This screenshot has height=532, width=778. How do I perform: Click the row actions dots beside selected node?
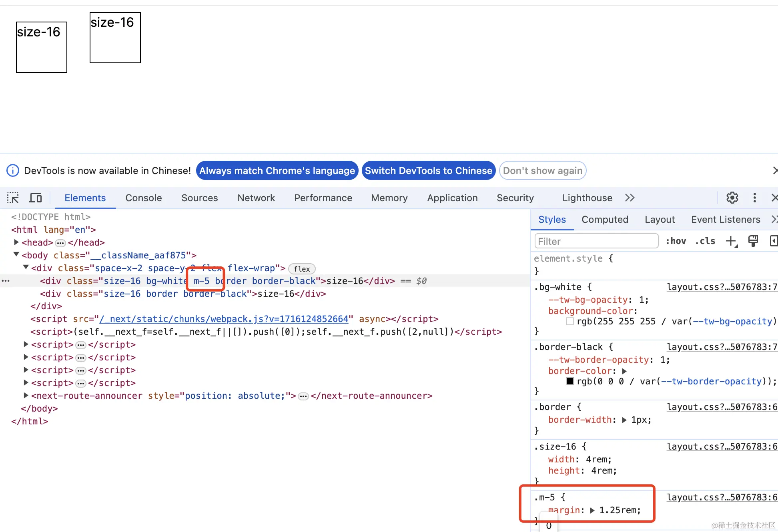[6, 281]
